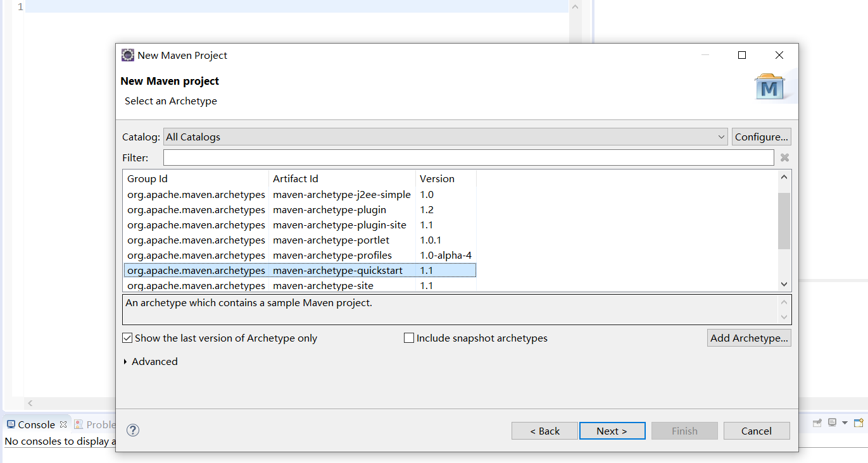The height and width of the screenshot is (463, 868).
Task: Click the Next > button
Action: 612,431
